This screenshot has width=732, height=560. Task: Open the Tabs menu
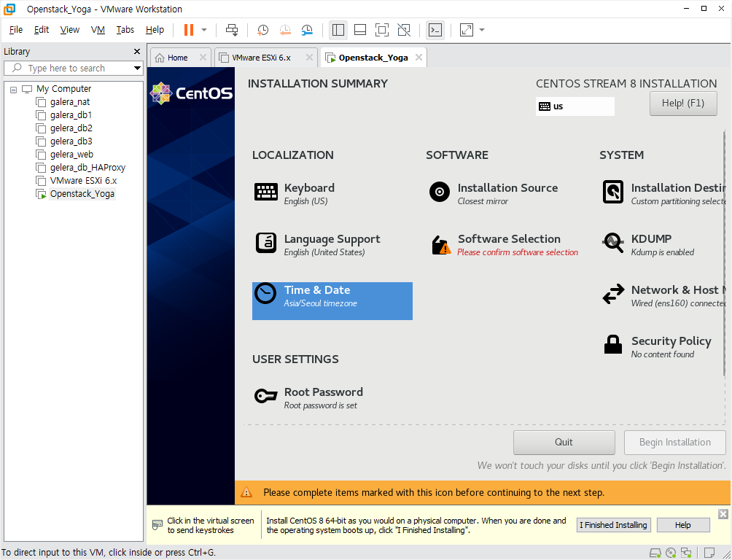click(x=125, y=30)
